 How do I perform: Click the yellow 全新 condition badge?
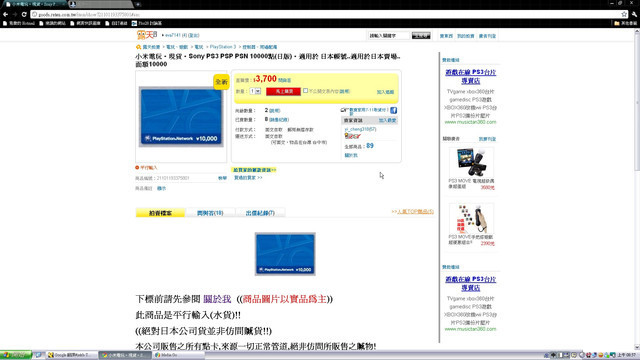coord(221,82)
